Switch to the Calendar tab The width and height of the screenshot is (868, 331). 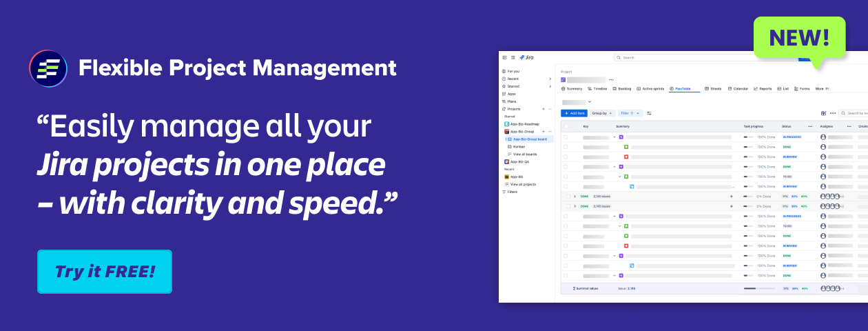point(738,89)
